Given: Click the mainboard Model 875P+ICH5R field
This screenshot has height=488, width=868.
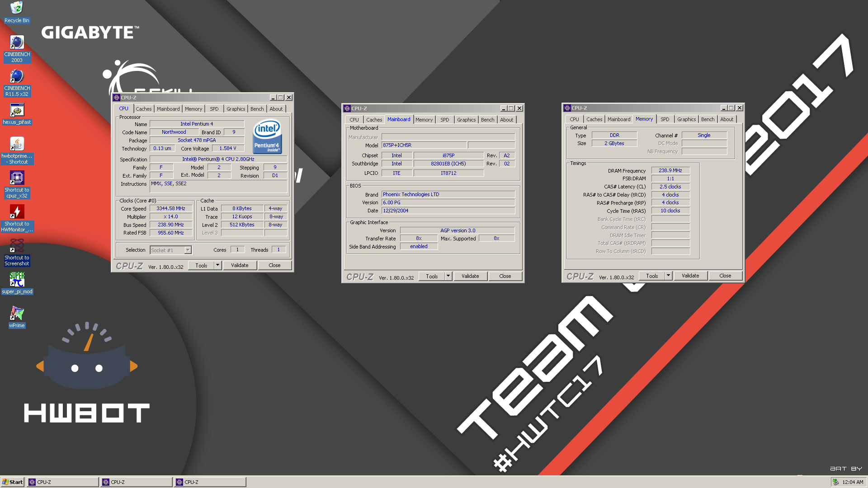Looking at the screenshot, I should pos(424,145).
